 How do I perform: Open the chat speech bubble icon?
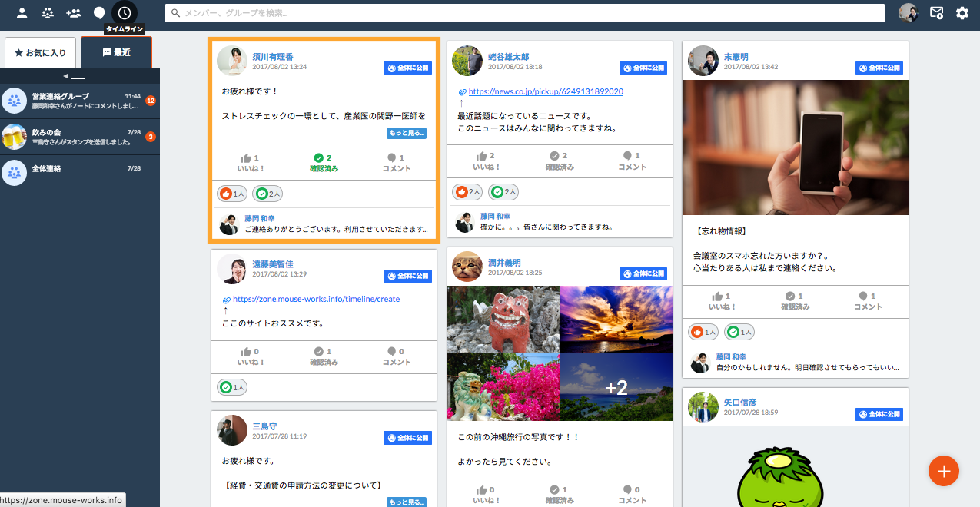pyautogui.click(x=99, y=12)
